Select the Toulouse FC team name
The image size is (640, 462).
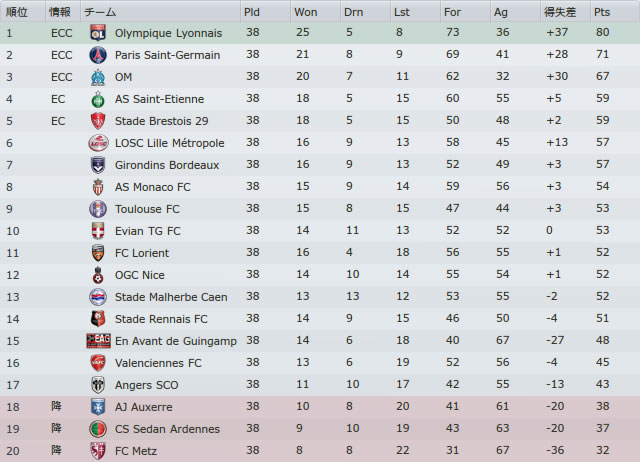coord(147,209)
